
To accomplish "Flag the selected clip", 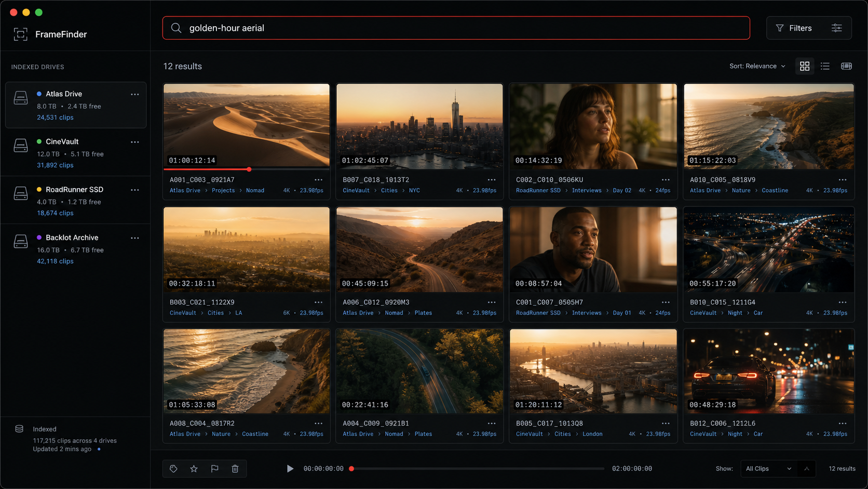I will click(x=214, y=469).
